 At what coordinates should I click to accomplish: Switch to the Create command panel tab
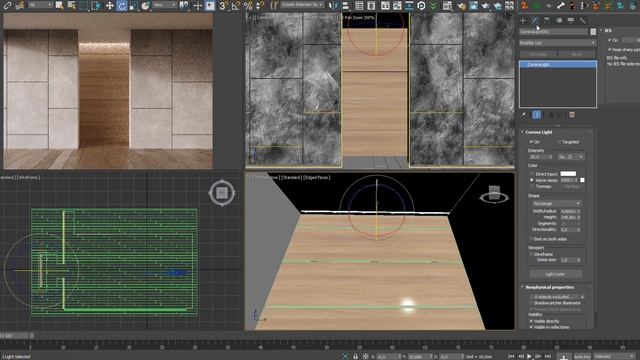point(523,20)
